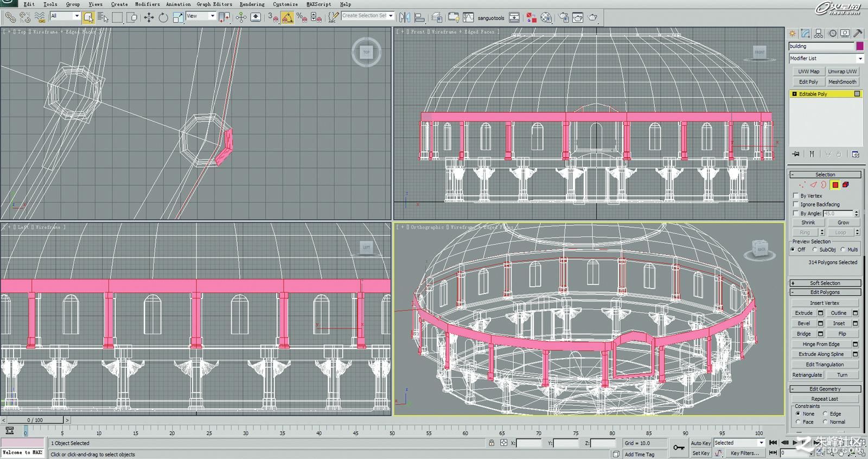Choose Normal constraint radio
This screenshot has height=459, width=868.
(x=825, y=422)
